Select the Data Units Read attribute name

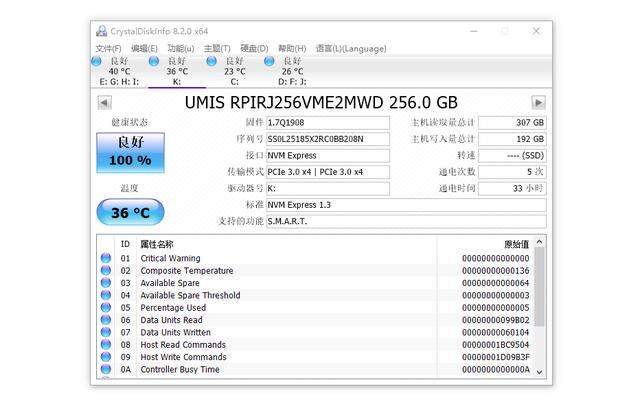(171, 320)
